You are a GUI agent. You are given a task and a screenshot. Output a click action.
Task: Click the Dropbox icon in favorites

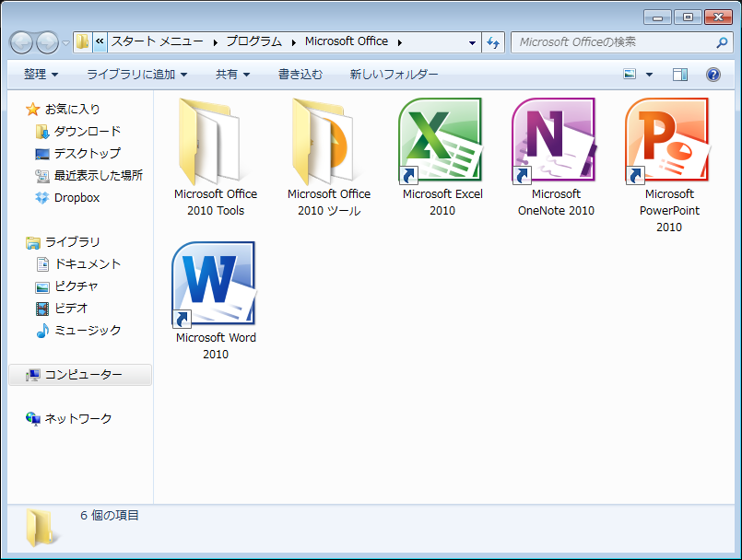pos(42,198)
